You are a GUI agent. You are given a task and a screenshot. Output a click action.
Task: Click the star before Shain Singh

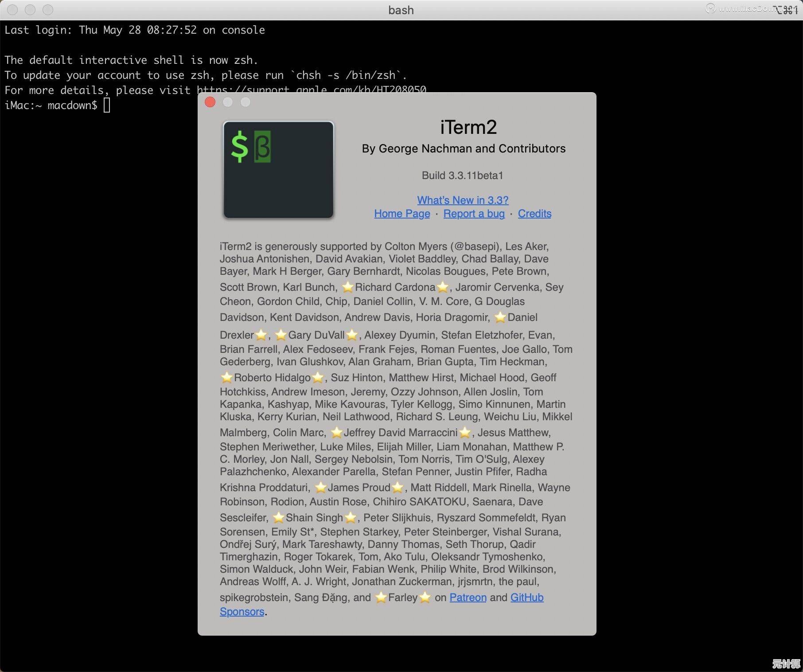pos(278,518)
